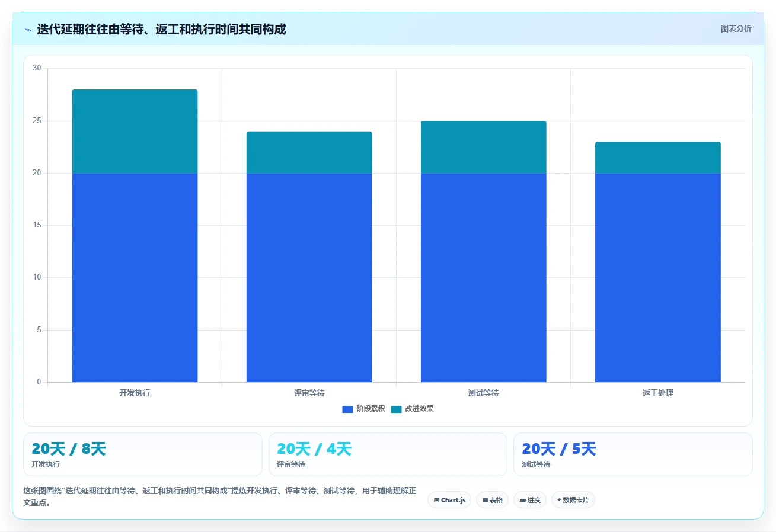Click the y-axis value 30
The width and height of the screenshot is (776, 532).
pyautogui.click(x=37, y=68)
